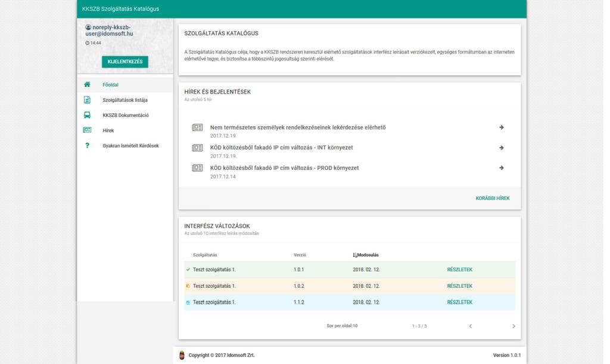This screenshot has width=610, height=364.
Task: Open arrow for Nem természetes személyek news
Action: point(502,127)
